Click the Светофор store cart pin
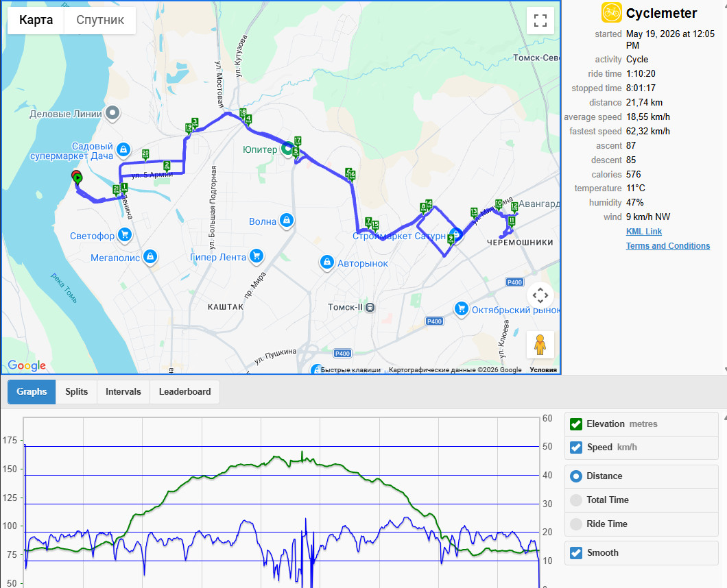Image resolution: width=727 pixels, height=588 pixels. [124, 235]
